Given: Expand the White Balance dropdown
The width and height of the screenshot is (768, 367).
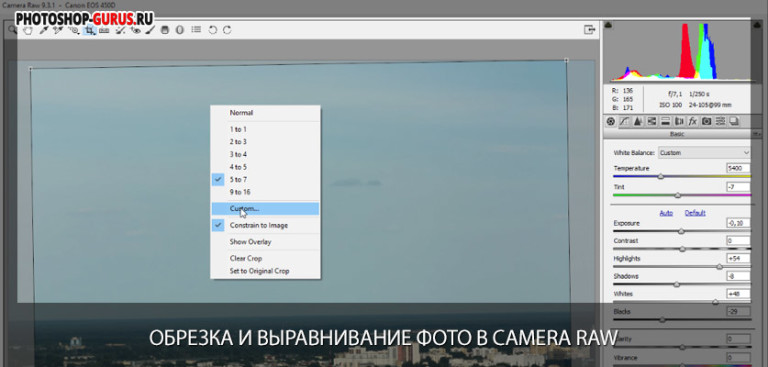Looking at the screenshot, I should tap(704, 153).
